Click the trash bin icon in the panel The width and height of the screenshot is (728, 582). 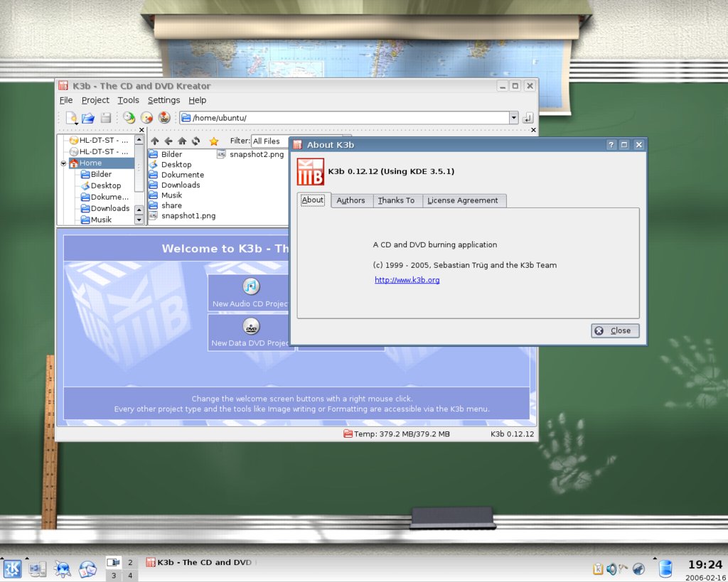(x=665, y=568)
